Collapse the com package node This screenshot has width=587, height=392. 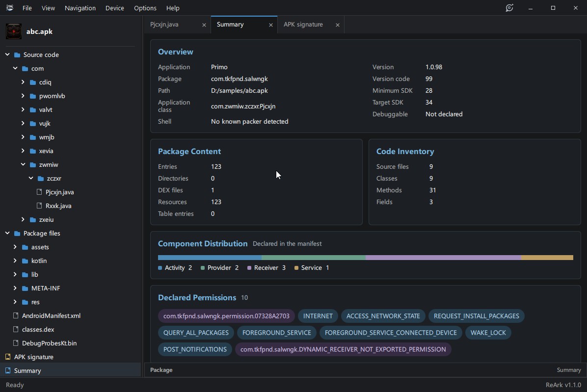[x=15, y=69]
